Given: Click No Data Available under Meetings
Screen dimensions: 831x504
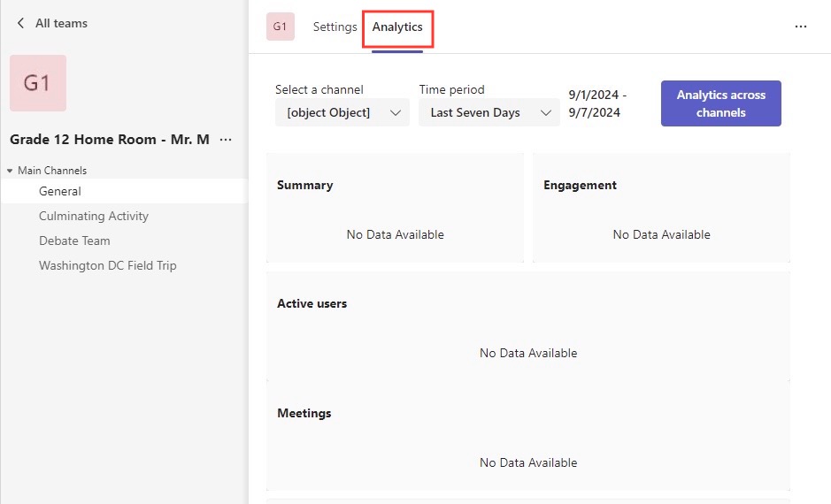Looking at the screenshot, I should tap(528, 462).
